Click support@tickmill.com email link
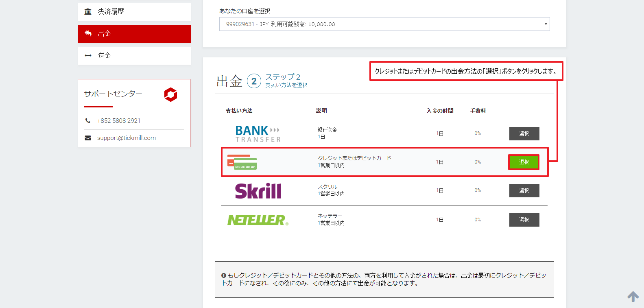 pyautogui.click(x=127, y=138)
